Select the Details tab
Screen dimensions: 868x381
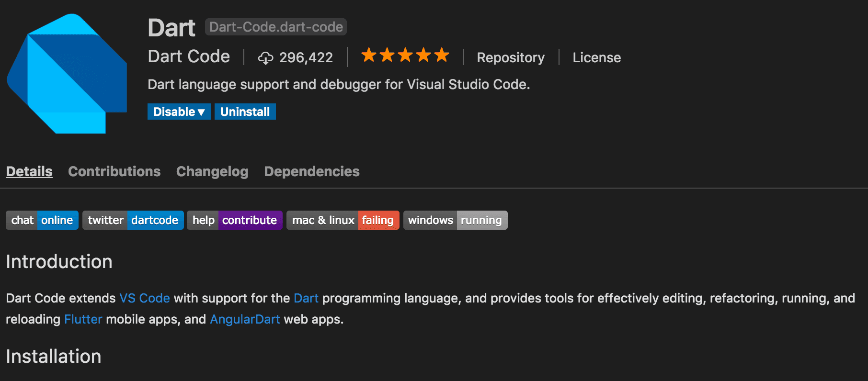[29, 171]
